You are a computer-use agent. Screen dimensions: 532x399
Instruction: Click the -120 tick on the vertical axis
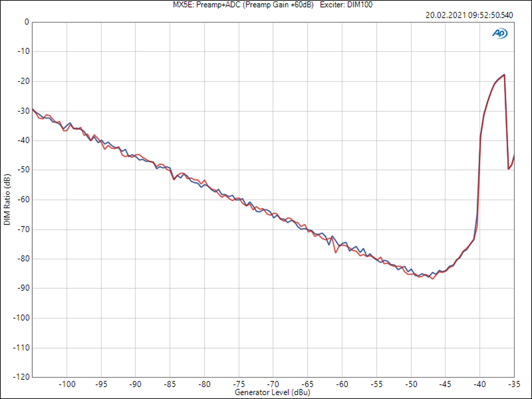pyautogui.click(x=22, y=377)
